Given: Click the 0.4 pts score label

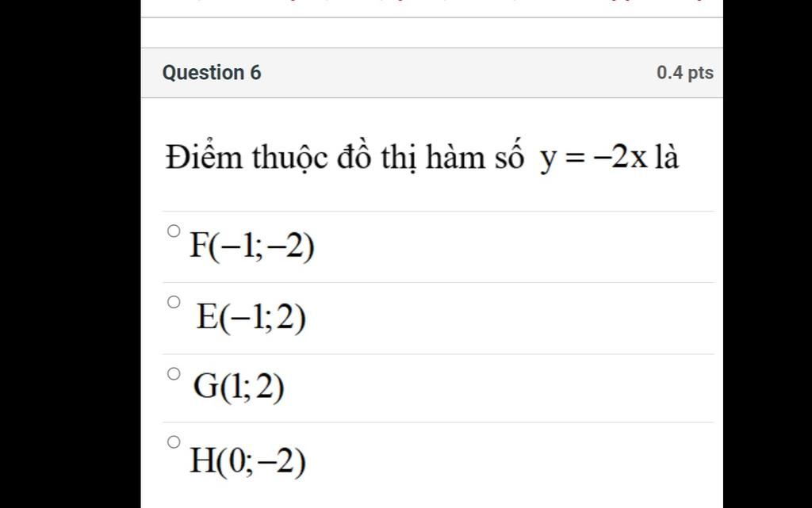Looking at the screenshot, I should pos(685,73).
